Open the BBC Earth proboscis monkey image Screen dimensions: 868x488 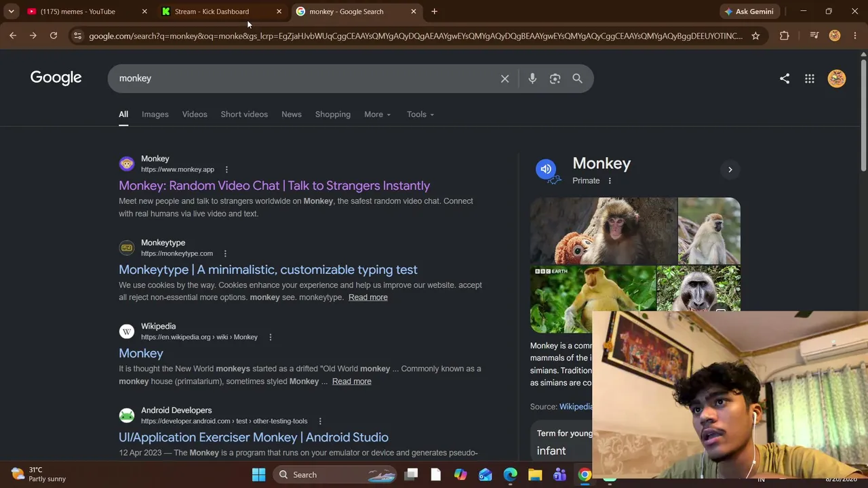coord(593,299)
